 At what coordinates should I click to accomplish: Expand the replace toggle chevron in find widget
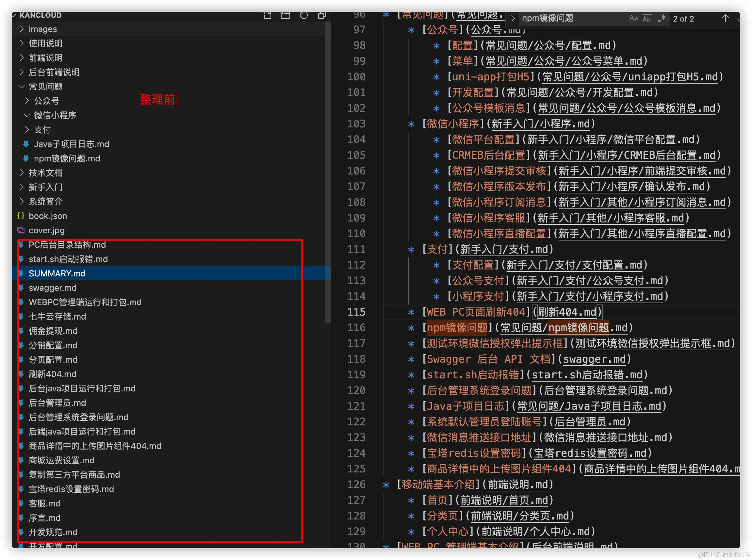pos(513,18)
